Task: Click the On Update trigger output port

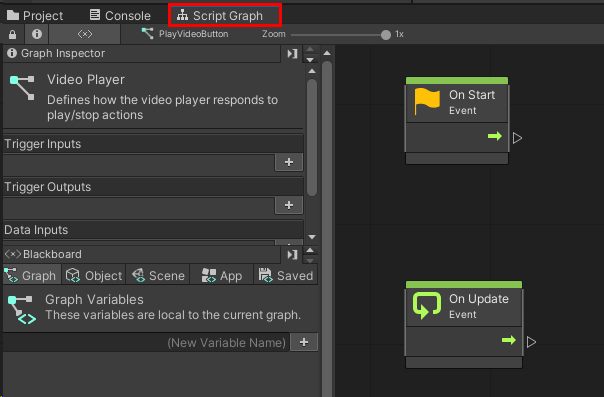Action: click(531, 342)
